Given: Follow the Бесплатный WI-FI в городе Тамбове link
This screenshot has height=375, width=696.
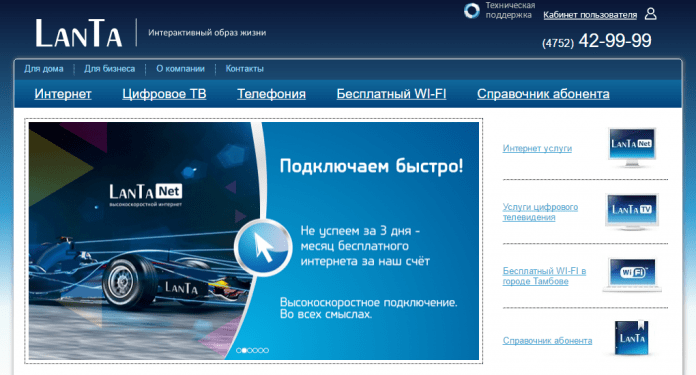Looking at the screenshot, I should pyautogui.click(x=544, y=276).
